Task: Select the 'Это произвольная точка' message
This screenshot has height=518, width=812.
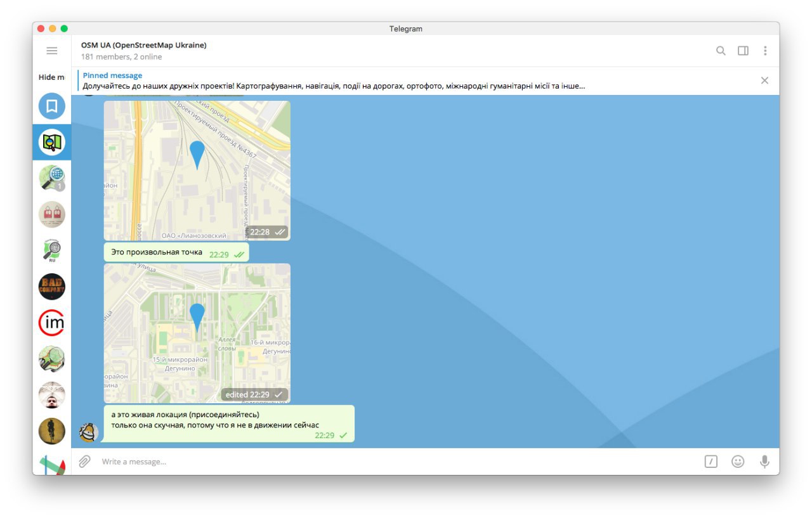Action: click(x=176, y=252)
